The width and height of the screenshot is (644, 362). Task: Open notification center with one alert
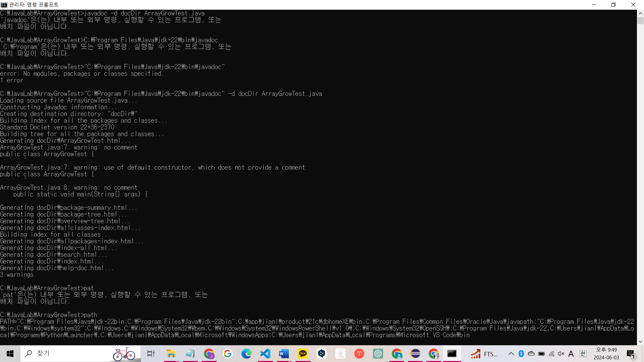click(631, 354)
